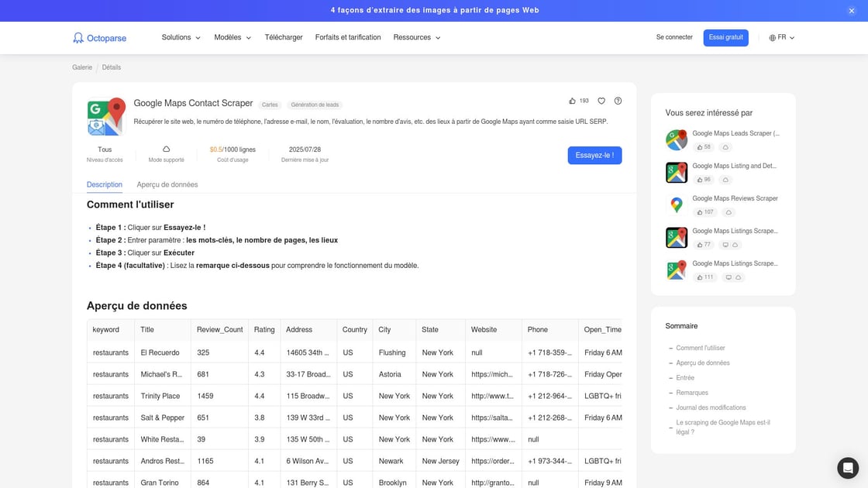868x488 pixels.
Task: Open the Télécharger page
Action: tap(284, 38)
